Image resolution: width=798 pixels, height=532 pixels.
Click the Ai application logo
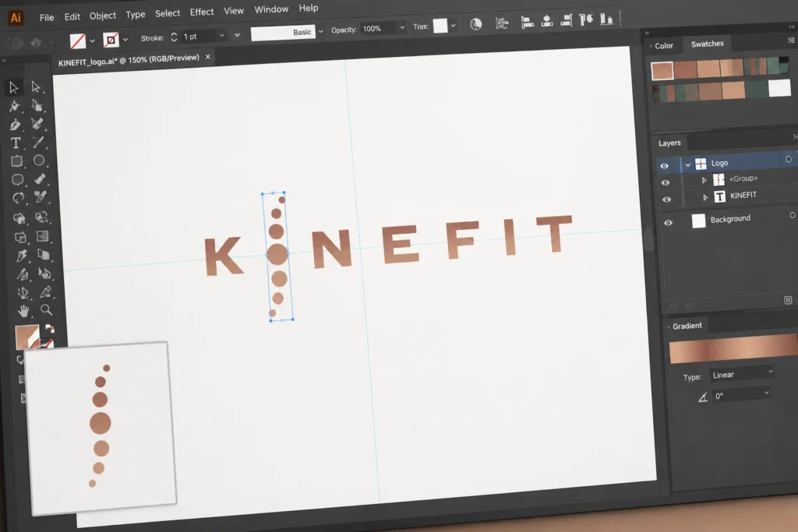16,19
